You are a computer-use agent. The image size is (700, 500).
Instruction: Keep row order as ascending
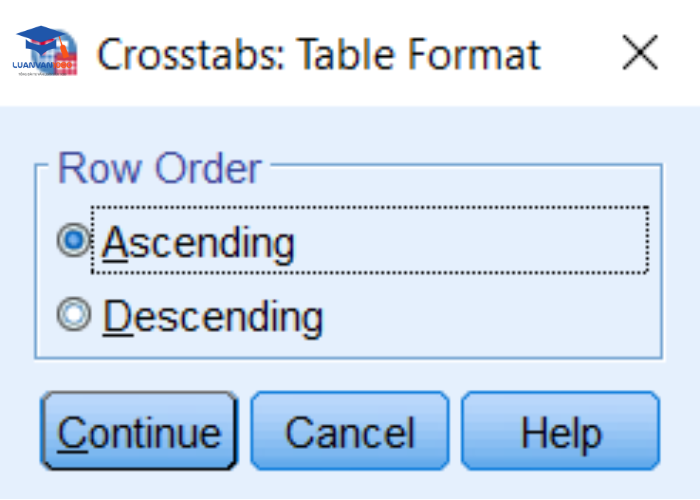(x=72, y=241)
